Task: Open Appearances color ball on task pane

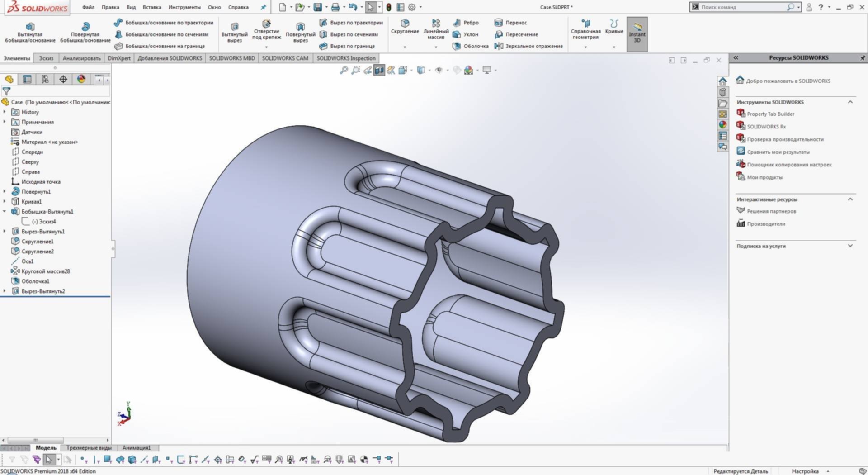Action: [x=723, y=125]
